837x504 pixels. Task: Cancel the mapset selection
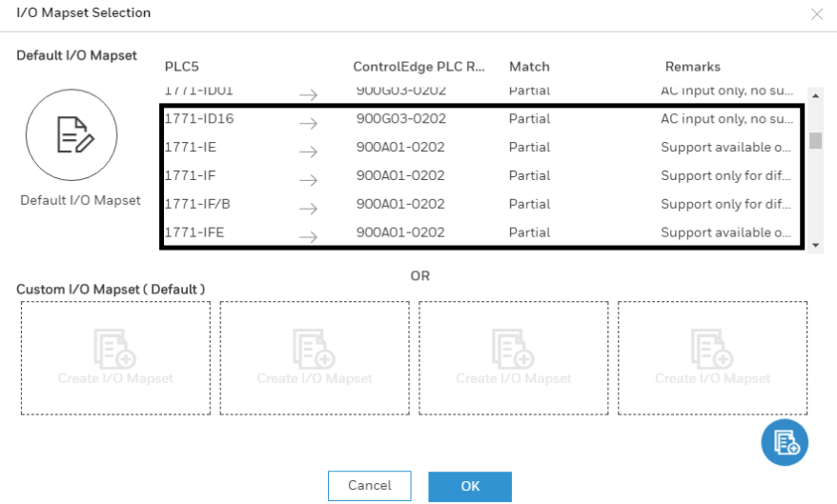click(369, 485)
